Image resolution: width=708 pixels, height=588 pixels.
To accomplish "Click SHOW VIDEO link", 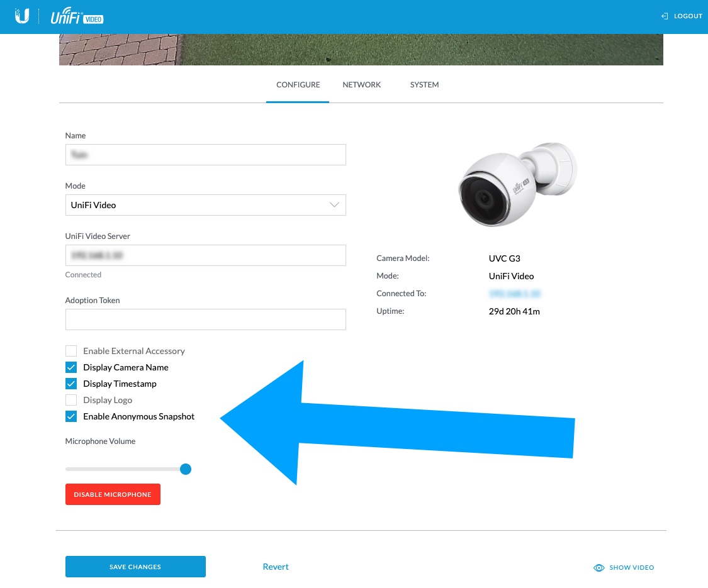I will (x=631, y=568).
